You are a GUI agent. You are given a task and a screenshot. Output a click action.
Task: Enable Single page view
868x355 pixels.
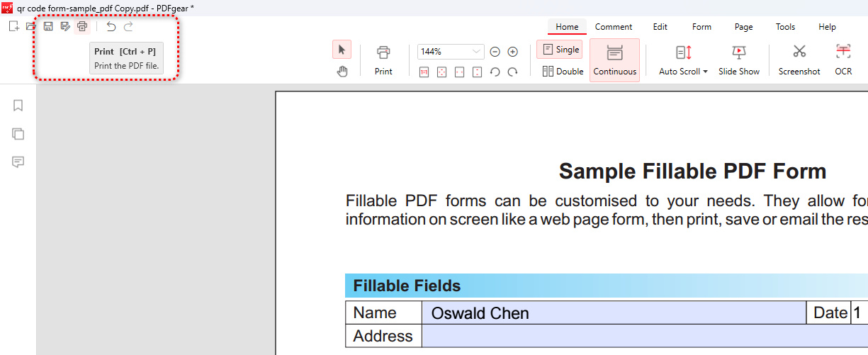click(x=560, y=50)
